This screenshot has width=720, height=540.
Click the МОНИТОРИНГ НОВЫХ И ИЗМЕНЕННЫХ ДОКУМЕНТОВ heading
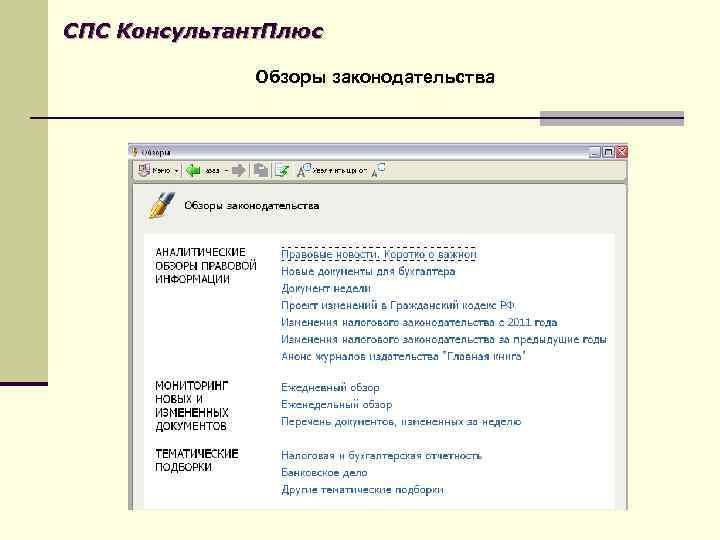192,406
